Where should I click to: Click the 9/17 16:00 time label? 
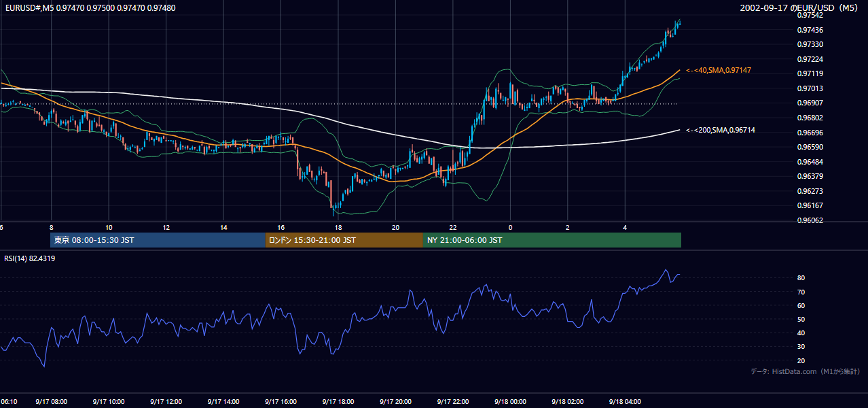[281, 402]
